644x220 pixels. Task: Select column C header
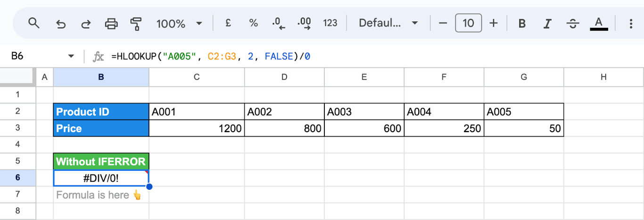197,77
